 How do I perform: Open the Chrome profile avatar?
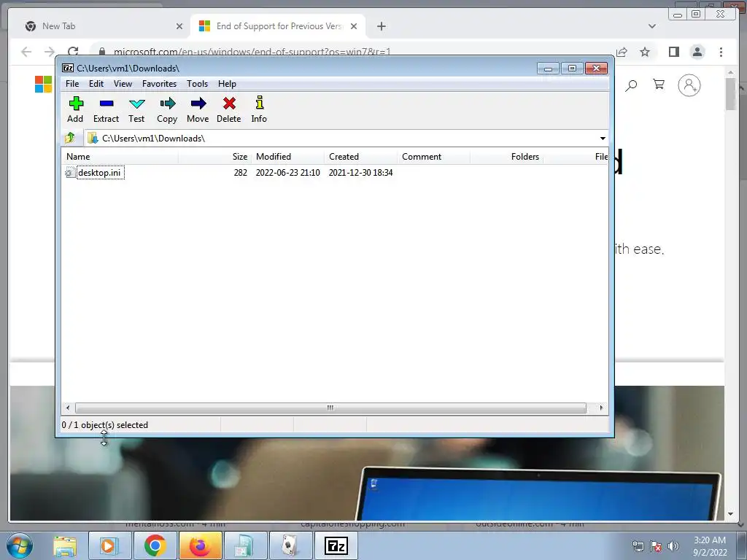click(x=697, y=52)
